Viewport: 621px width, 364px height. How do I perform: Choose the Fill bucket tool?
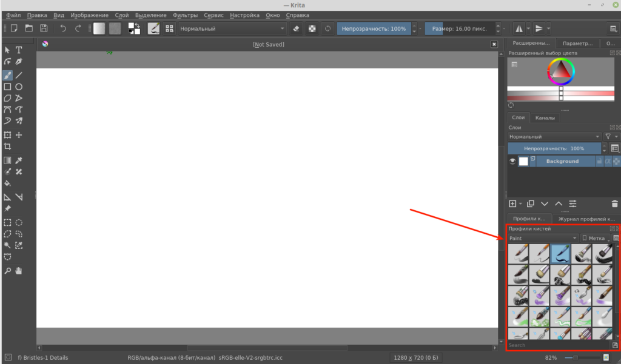(x=7, y=183)
